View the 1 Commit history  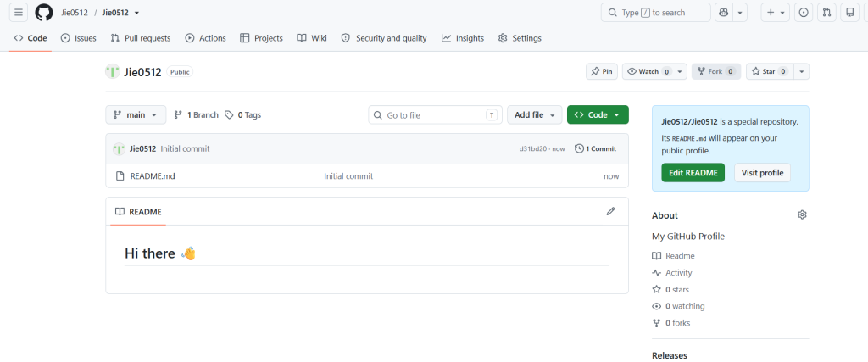[596, 148]
